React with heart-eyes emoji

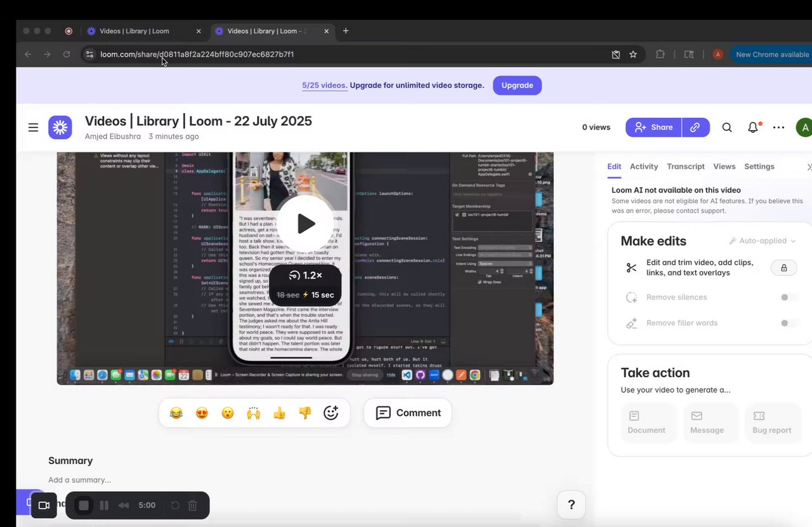(x=202, y=413)
